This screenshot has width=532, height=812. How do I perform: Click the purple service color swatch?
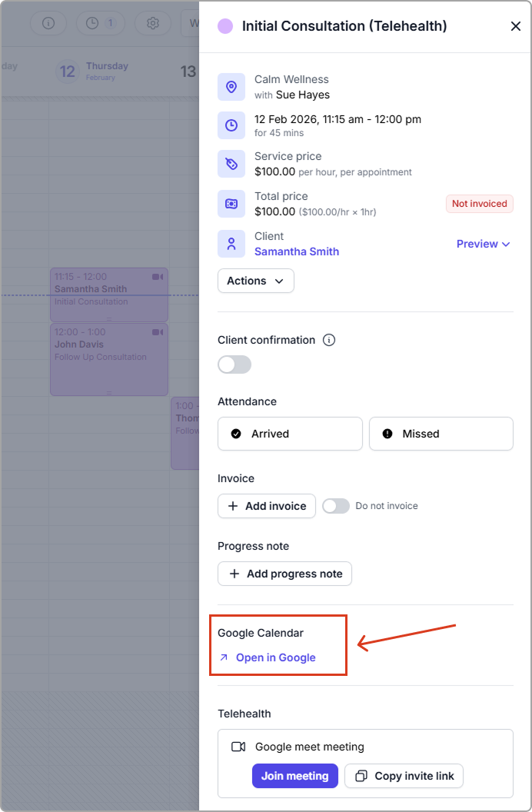point(225,26)
